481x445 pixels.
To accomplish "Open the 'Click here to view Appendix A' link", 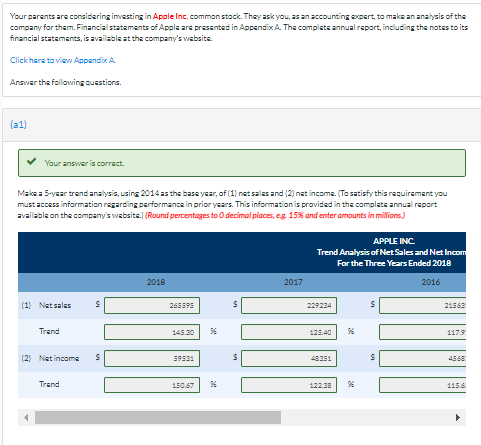I will pyautogui.click(x=63, y=60).
